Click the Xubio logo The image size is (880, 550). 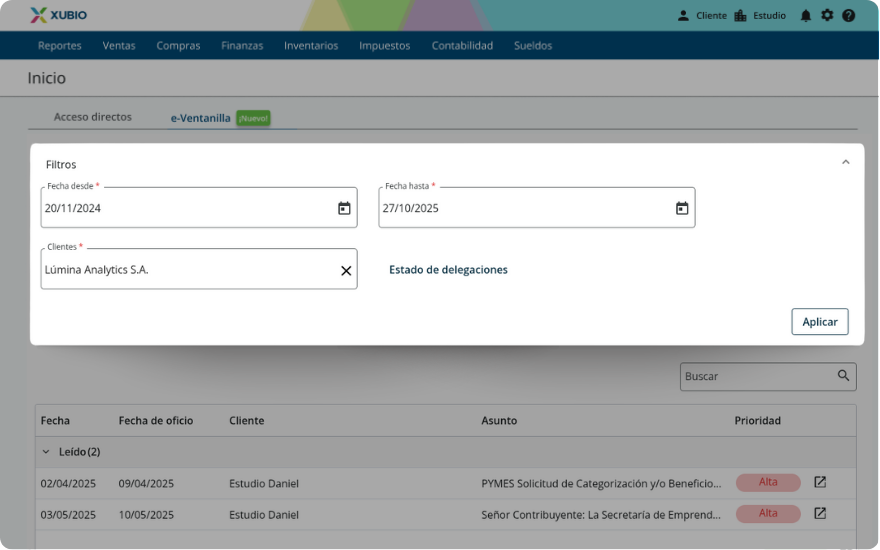[58, 15]
